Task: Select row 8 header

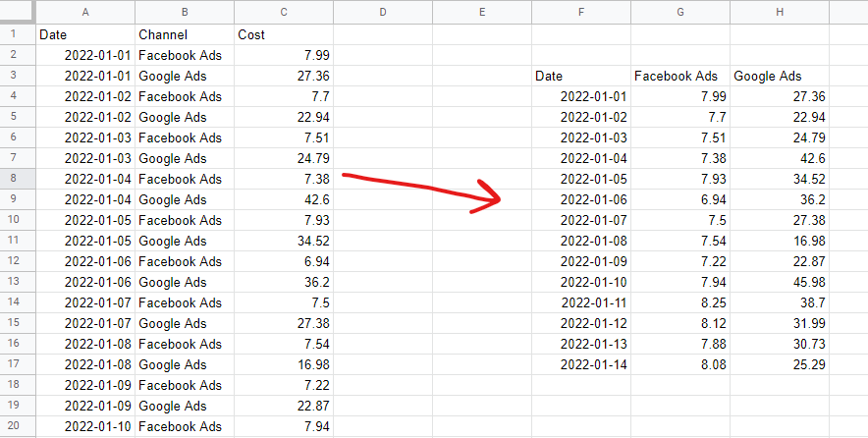Action: tap(18, 179)
